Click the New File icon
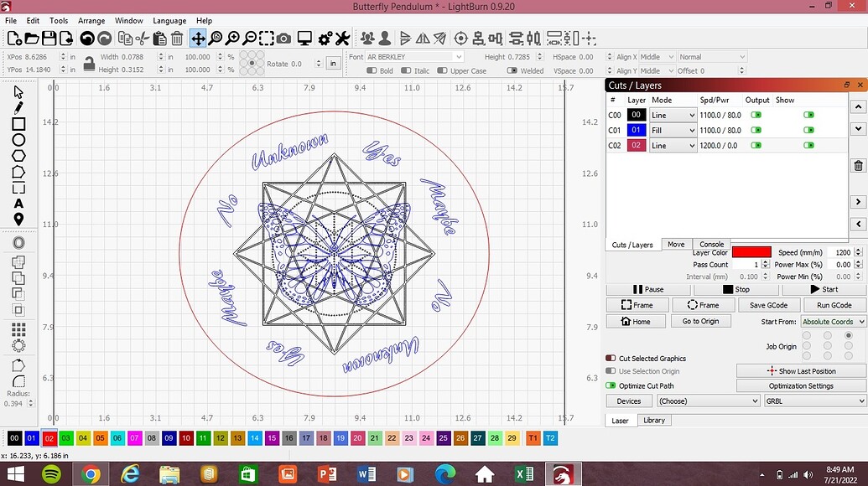This screenshot has height=486, width=868. (14, 39)
